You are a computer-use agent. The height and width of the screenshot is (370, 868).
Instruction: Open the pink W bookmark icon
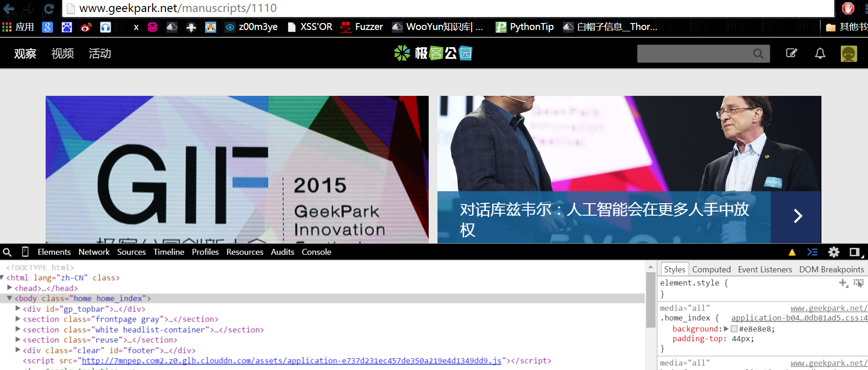coord(153,27)
